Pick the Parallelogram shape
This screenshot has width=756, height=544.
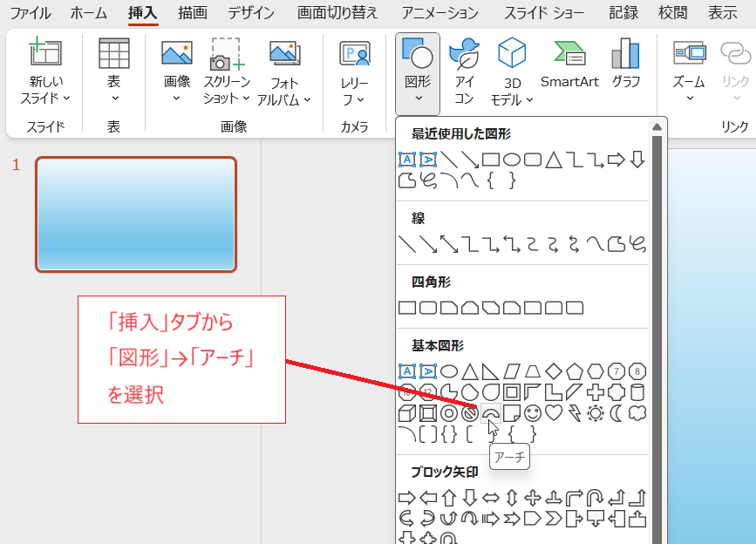pyautogui.click(x=512, y=371)
